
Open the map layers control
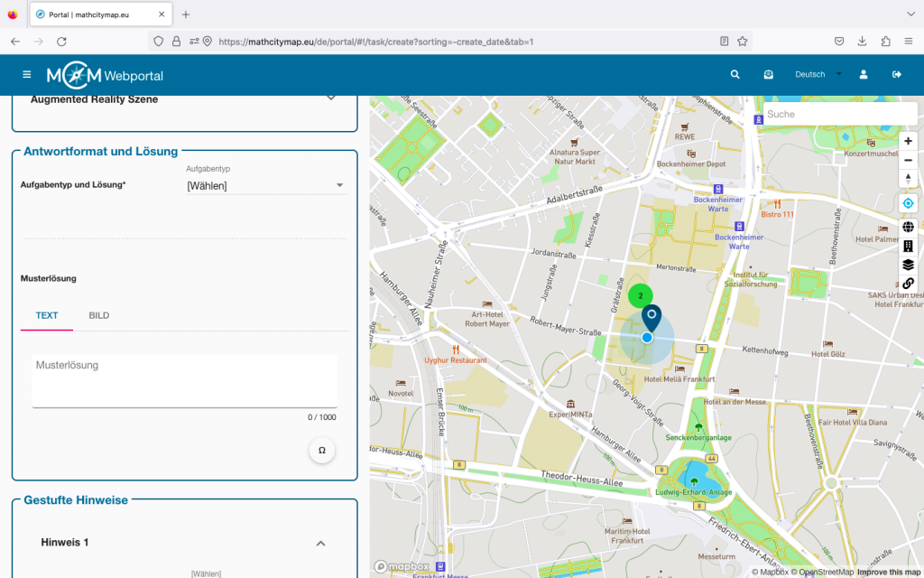coord(908,265)
